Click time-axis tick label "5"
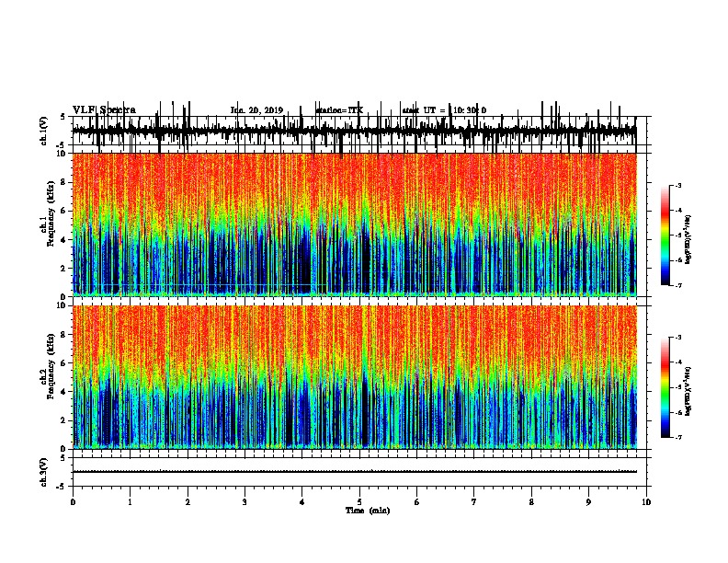Screen dimensions: 728x563 click(359, 502)
